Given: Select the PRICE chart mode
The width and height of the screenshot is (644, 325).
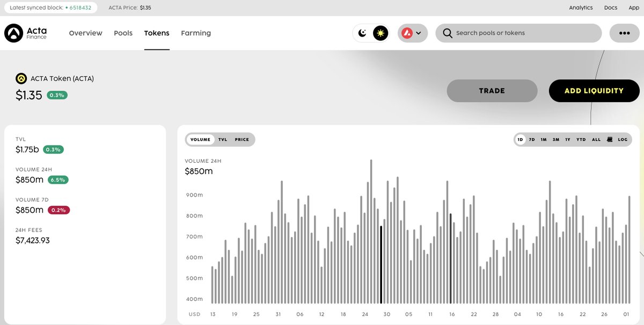Looking at the screenshot, I should tap(242, 140).
